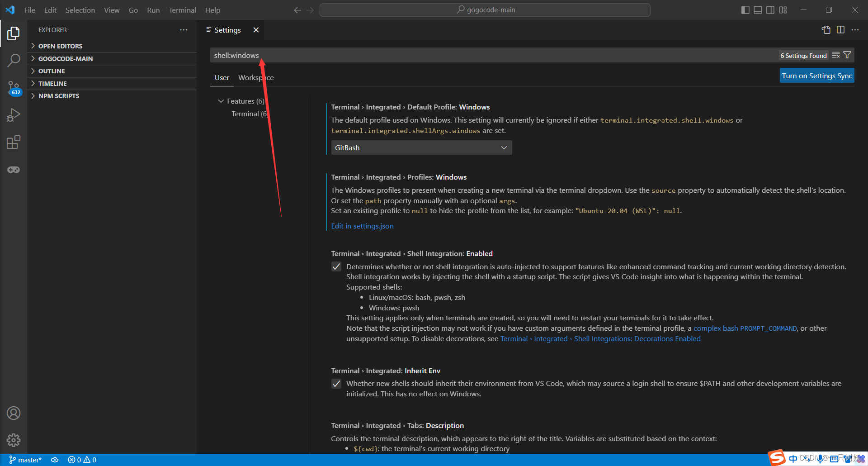Open the Run and Debug view
The width and height of the screenshot is (868, 466).
coord(14,114)
